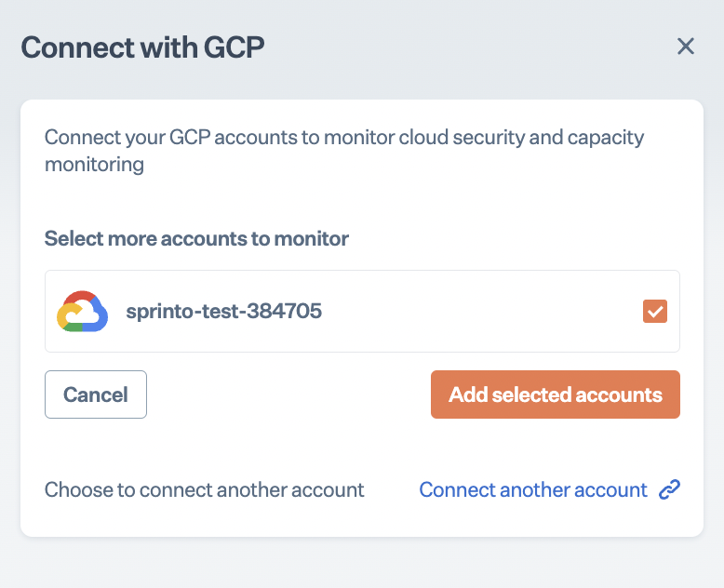Dismiss the dialog using the X icon
This screenshot has height=588, width=724.
[x=686, y=47]
